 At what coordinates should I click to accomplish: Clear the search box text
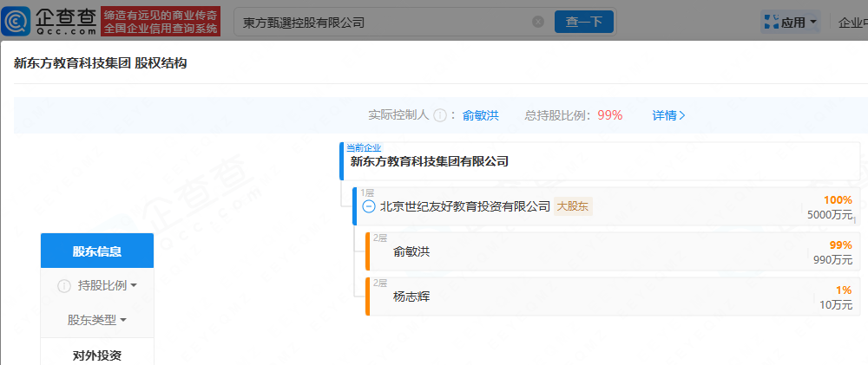[x=537, y=22]
